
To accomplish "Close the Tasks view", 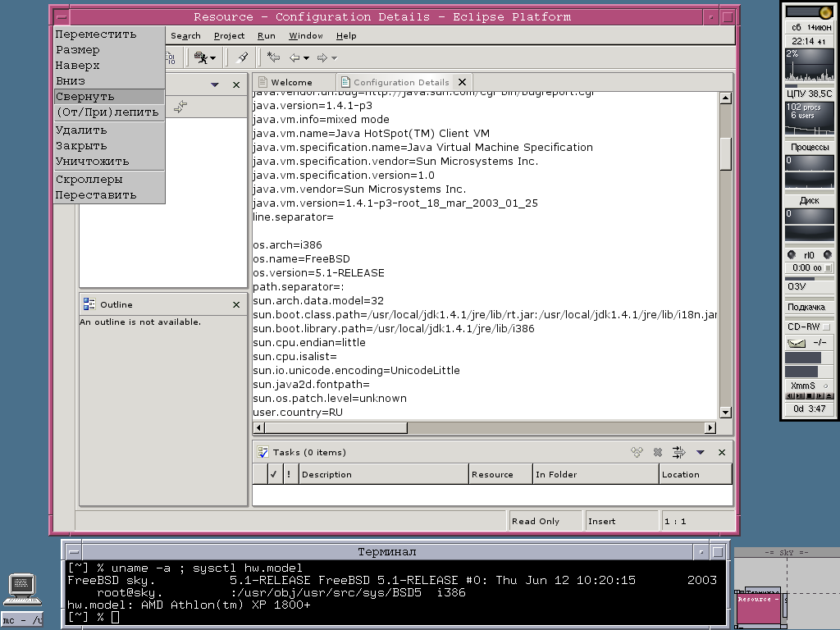I will [722, 452].
